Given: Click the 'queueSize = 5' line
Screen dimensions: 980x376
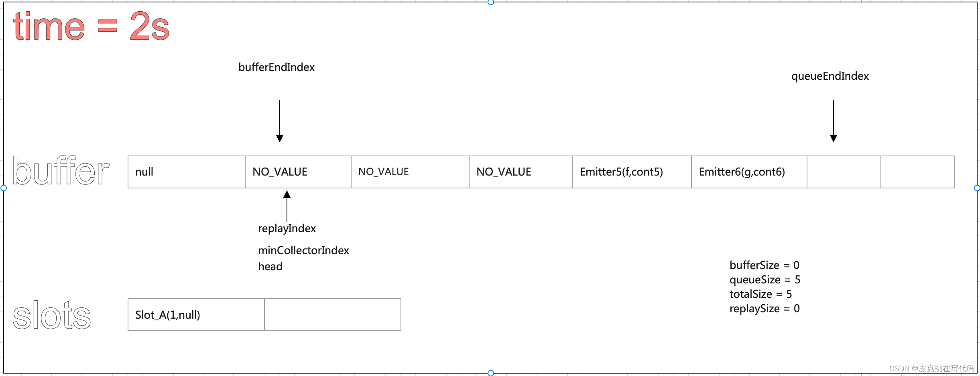Looking at the screenshot, I should (765, 280).
